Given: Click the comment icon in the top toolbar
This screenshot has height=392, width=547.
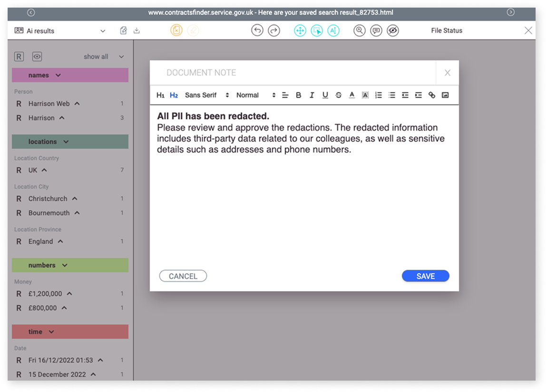Looking at the screenshot, I should click(376, 30).
